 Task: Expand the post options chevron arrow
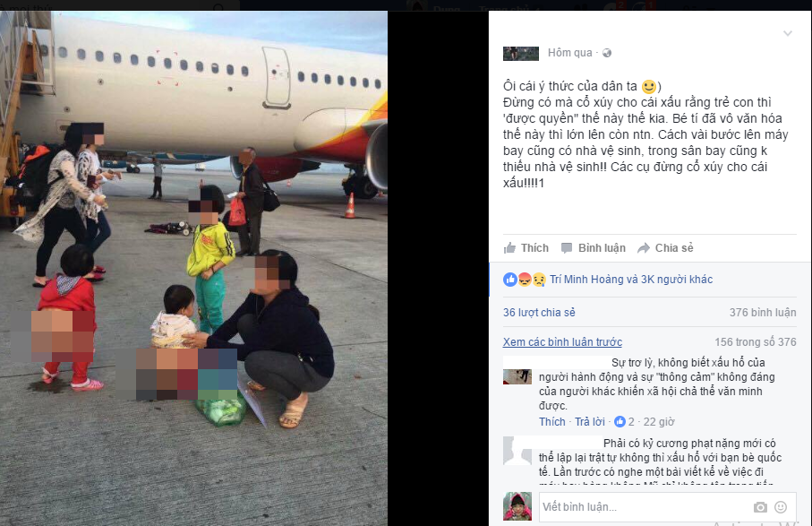point(788,34)
